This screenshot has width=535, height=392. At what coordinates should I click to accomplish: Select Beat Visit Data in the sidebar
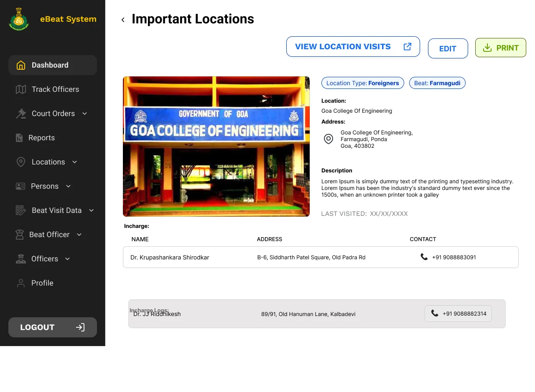(56, 210)
